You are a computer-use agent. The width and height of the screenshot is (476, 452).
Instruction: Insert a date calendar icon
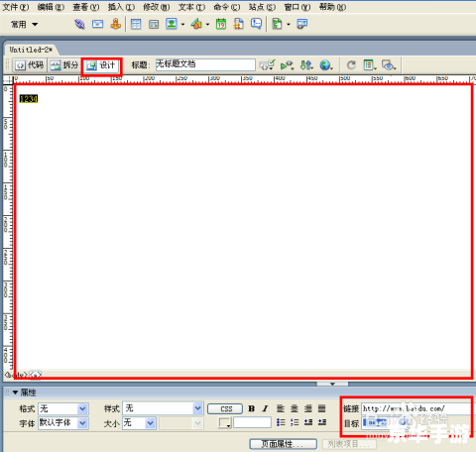[x=221, y=24]
